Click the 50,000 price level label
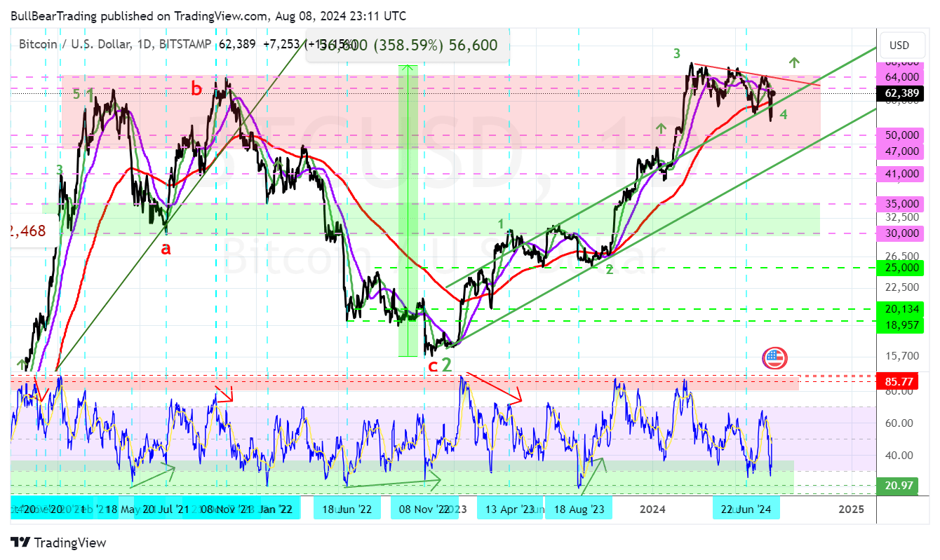This screenshot has height=560, width=940. (901, 135)
